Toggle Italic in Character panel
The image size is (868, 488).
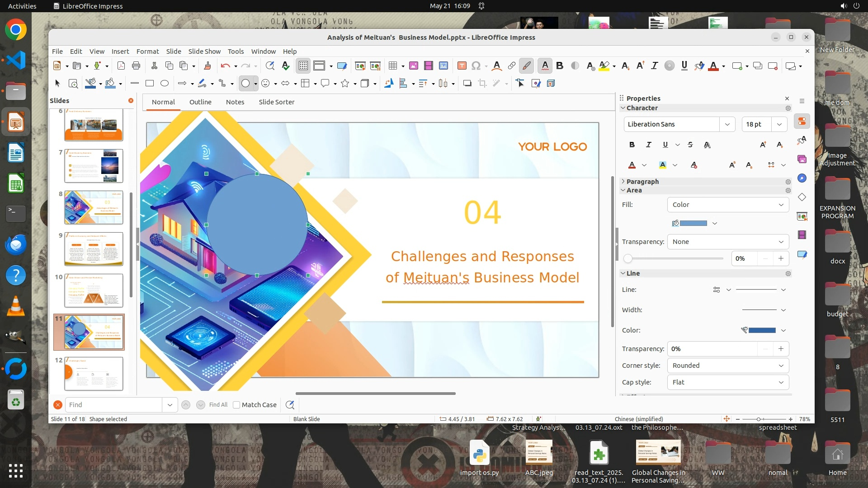pyautogui.click(x=649, y=145)
